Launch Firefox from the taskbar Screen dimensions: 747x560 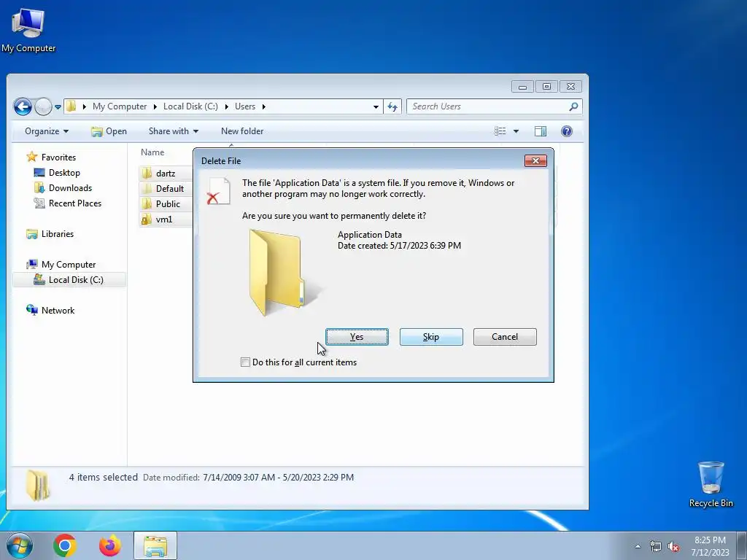(110, 545)
